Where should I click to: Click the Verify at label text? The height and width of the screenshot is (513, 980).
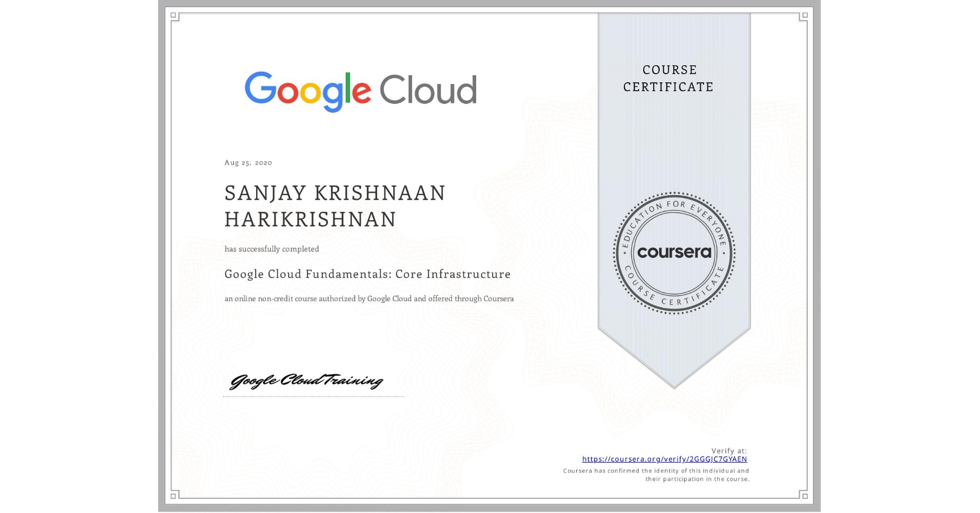click(x=729, y=450)
